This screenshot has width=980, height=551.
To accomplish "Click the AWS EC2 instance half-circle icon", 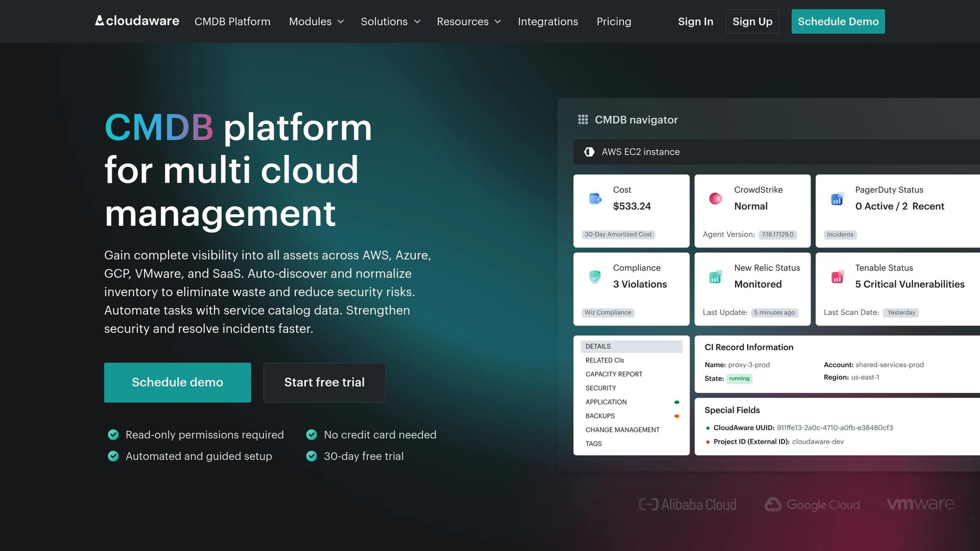I will (590, 152).
